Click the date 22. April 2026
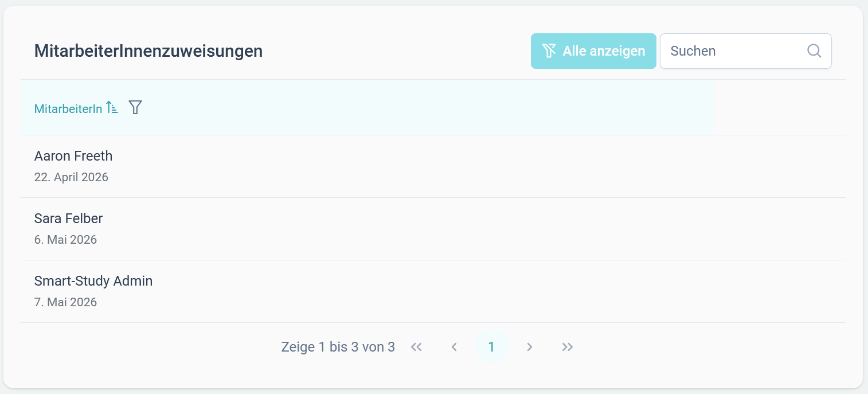This screenshot has height=394, width=868. pos(71,177)
